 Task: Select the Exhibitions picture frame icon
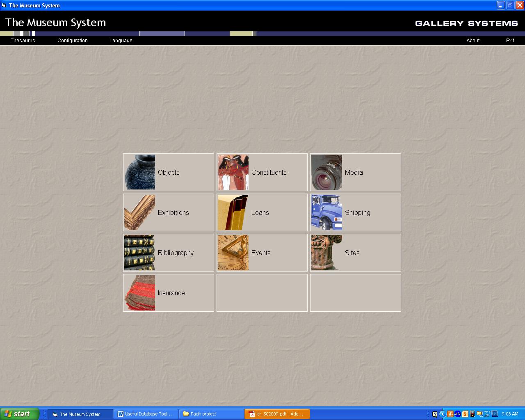coord(140,212)
